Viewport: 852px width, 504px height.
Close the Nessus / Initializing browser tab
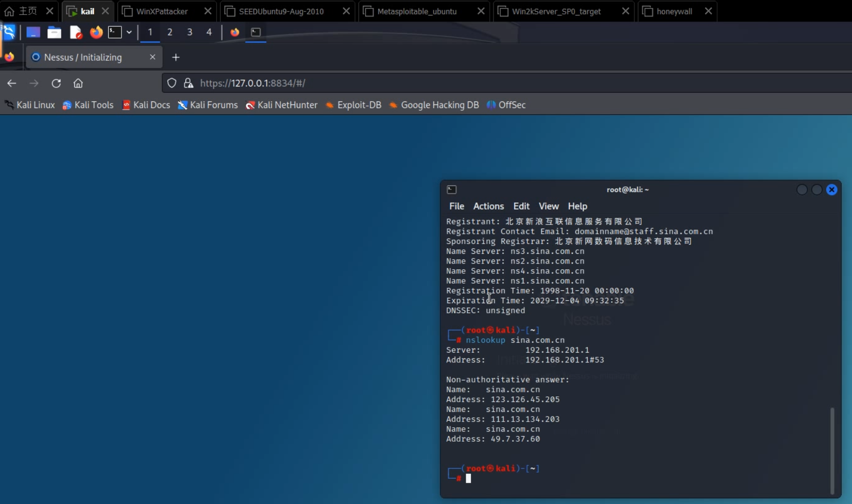point(152,57)
